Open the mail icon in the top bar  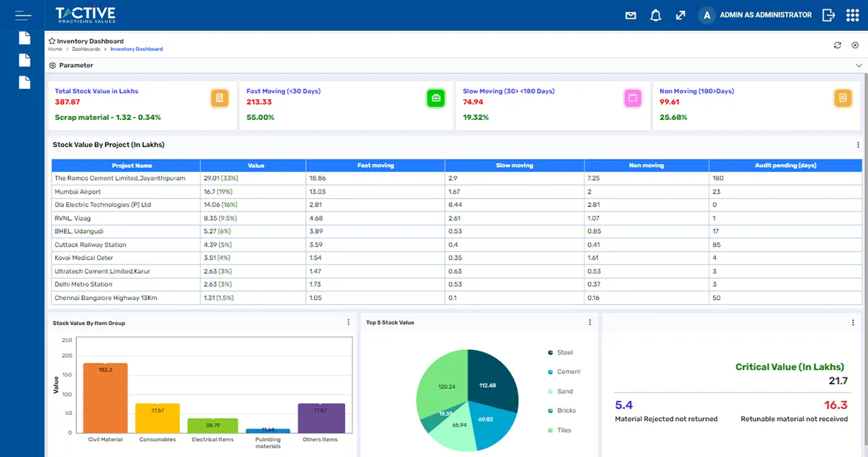pyautogui.click(x=630, y=15)
